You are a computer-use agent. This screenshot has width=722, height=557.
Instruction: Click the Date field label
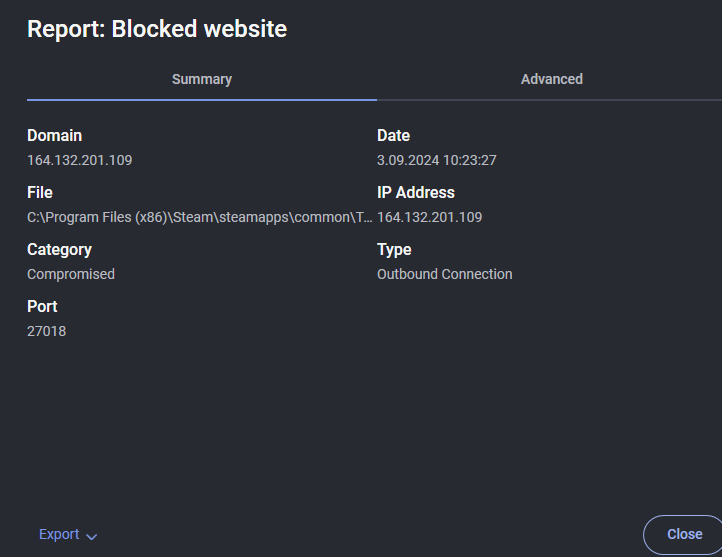click(393, 135)
